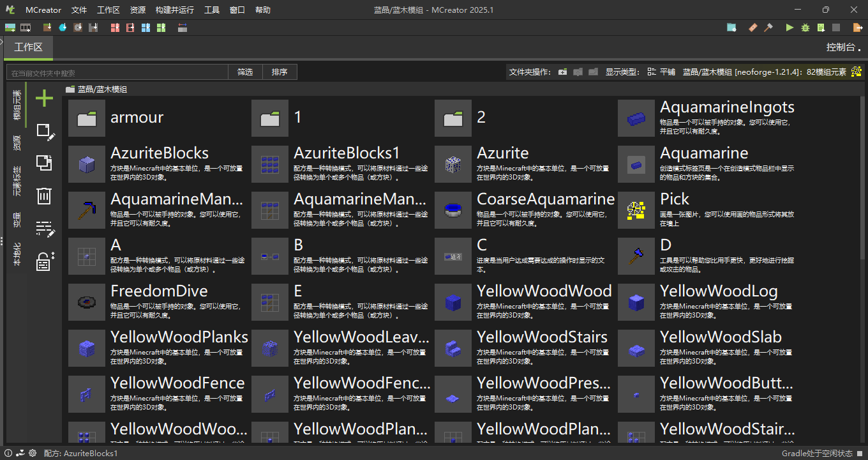Viewport: 868px width, 460px height.
Task: Click the import sound disc icon
Action: [78, 27]
